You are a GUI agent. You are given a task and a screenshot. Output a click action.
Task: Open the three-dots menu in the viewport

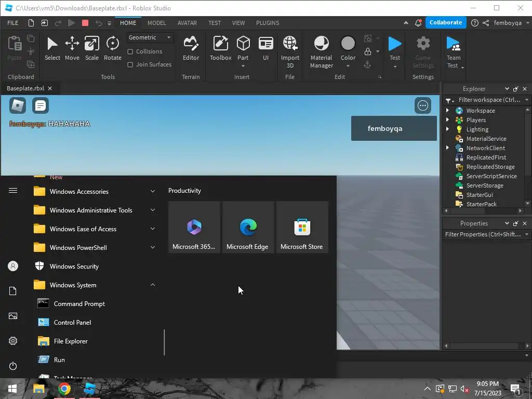click(423, 105)
